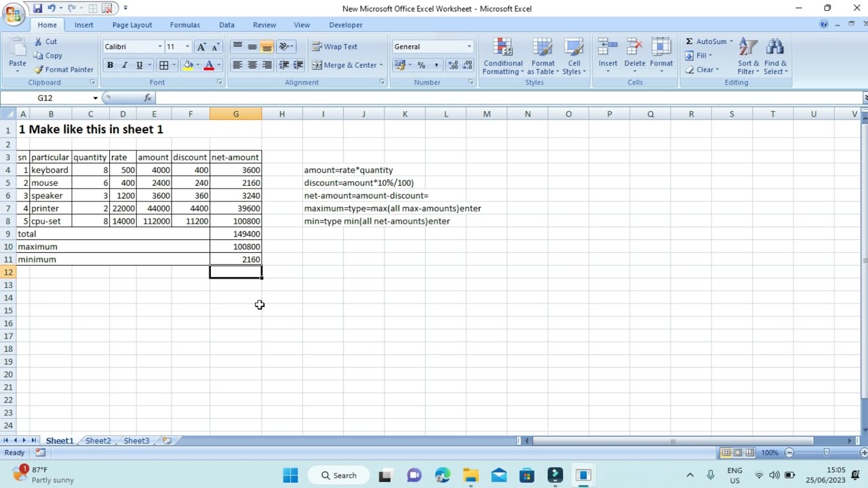Viewport: 868px width, 488px height.
Task: Toggle Wrap Text on selected cell
Action: pyautogui.click(x=334, y=47)
